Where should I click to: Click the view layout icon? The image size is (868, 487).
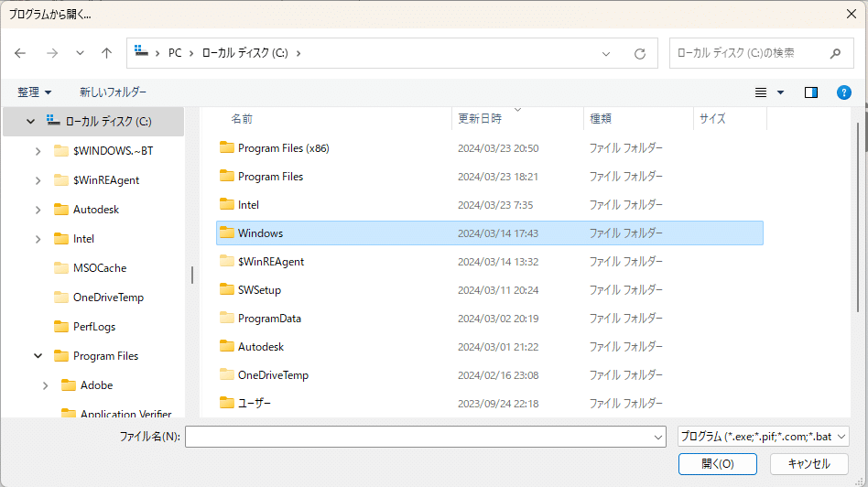coord(761,92)
